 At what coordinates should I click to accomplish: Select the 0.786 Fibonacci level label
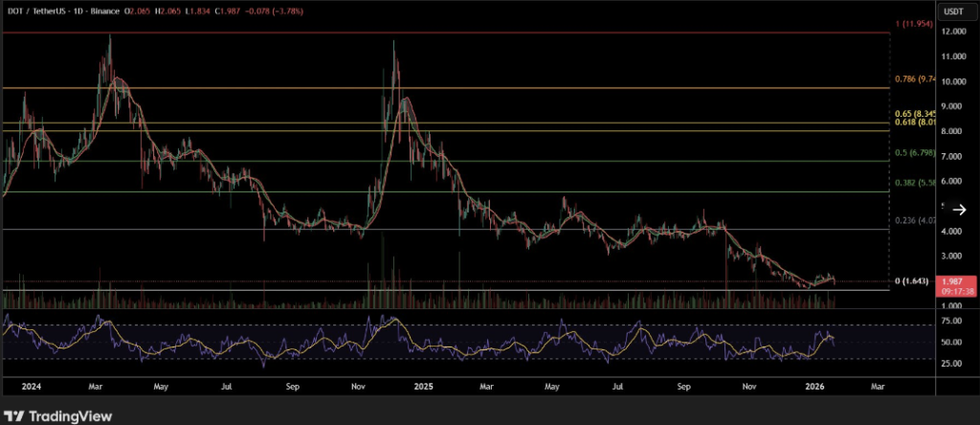pyautogui.click(x=912, y=80)
